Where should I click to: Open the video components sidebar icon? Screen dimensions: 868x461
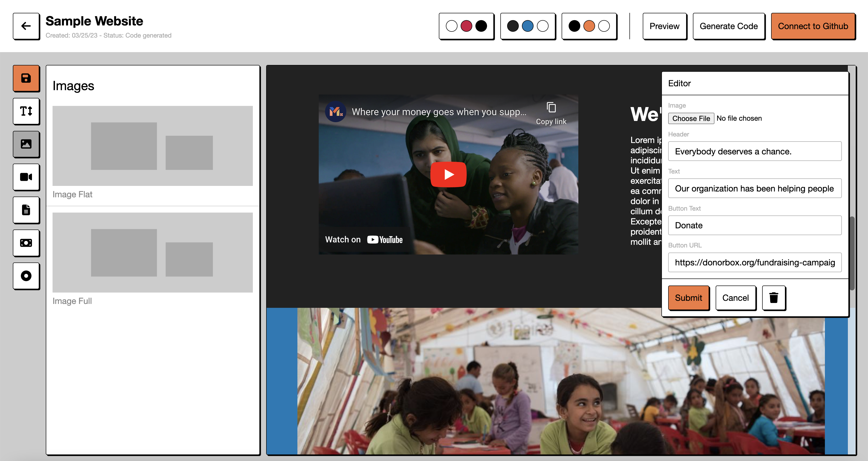pyautogui.click(x=26, y=177)
